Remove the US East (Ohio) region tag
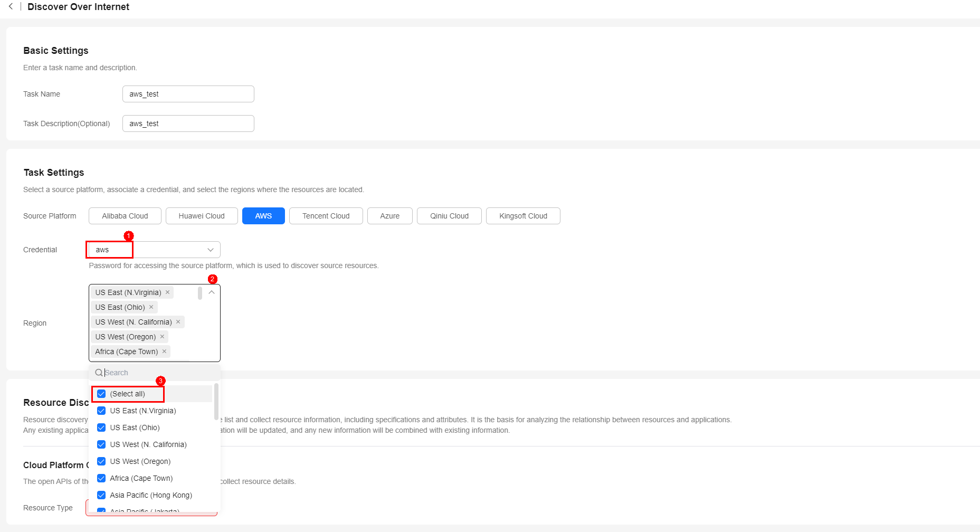The width and height of the screenshot is (980, 532). [151, 307]
